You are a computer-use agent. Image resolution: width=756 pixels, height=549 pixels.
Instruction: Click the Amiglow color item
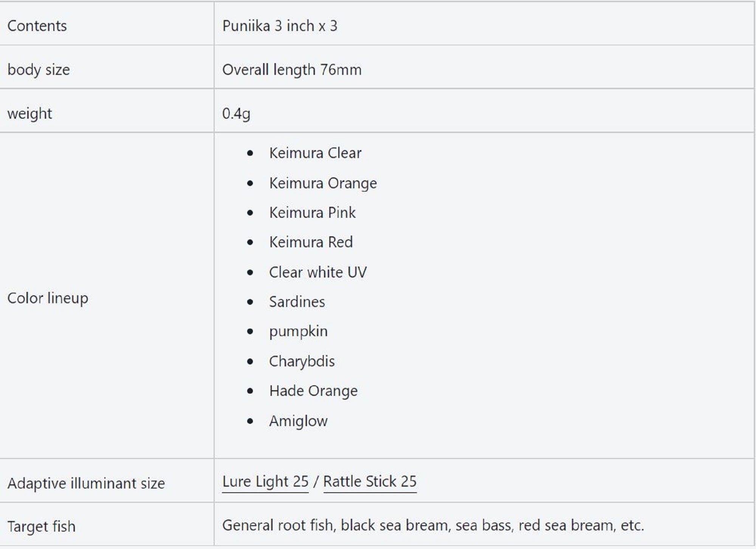pos(298,421)
